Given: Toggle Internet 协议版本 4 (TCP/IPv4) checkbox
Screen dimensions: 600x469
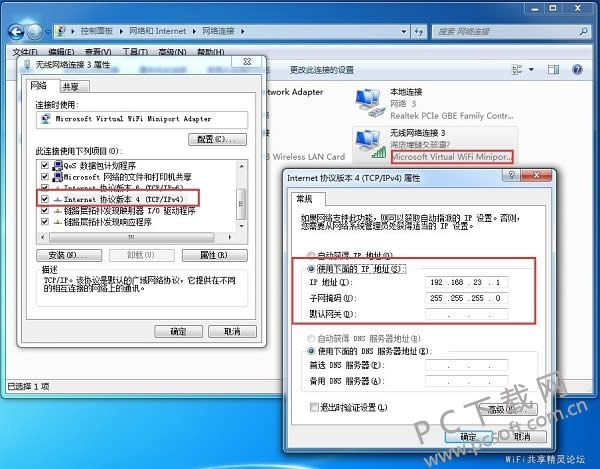Looking at the screenshot, I should tap(45, 199).
